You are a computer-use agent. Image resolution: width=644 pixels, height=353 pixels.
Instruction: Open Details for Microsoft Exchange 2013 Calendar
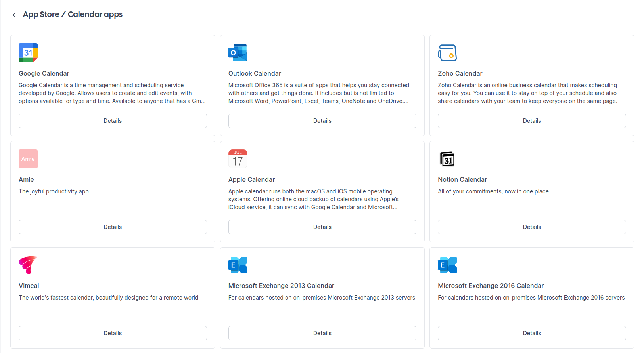(x=322, y=333)
